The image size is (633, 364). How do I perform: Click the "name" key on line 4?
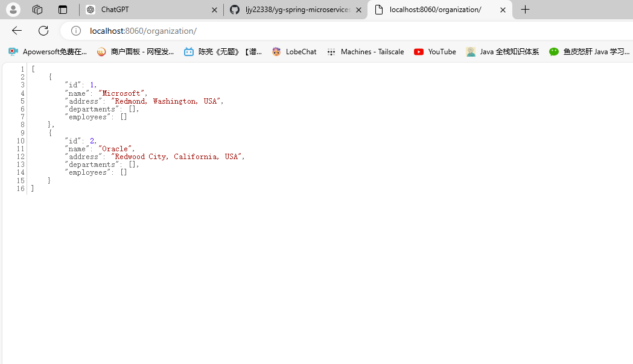tap(77, 93)
